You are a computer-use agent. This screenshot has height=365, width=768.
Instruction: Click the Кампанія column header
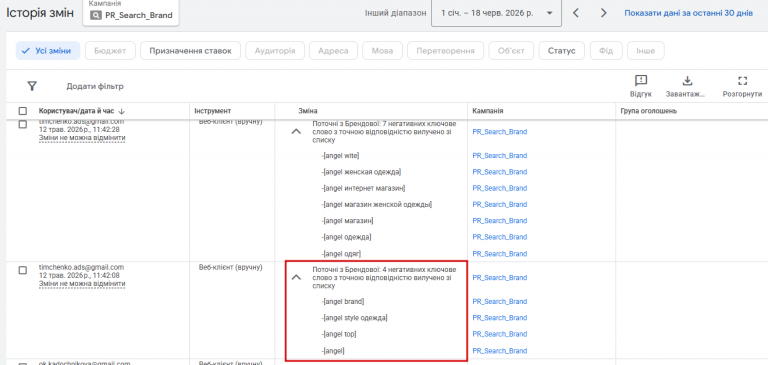pos(488,111)
